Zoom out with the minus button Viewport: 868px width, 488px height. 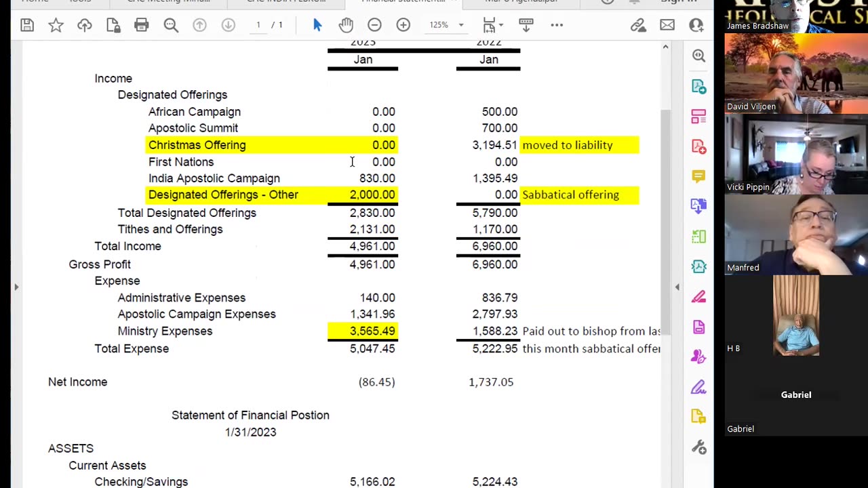(x=374, y=25)
